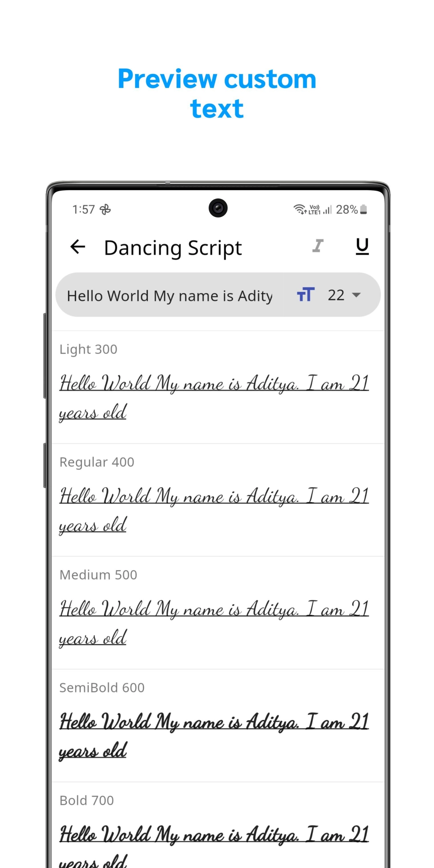
Task: Tap the back arrow icon
Action: pos(78,247)
